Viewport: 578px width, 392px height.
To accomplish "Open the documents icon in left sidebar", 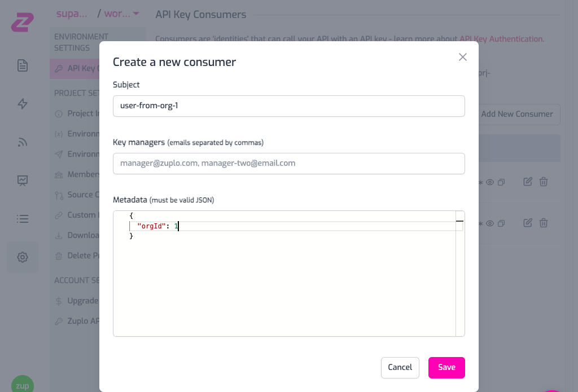I will 23,65.
